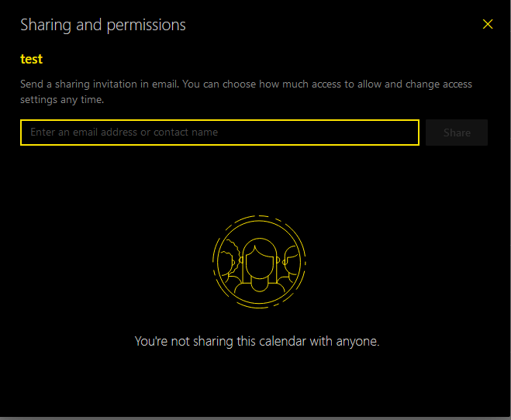
Task: Close the Sharing and permissions dialog
Action: (x=488, y=24)
